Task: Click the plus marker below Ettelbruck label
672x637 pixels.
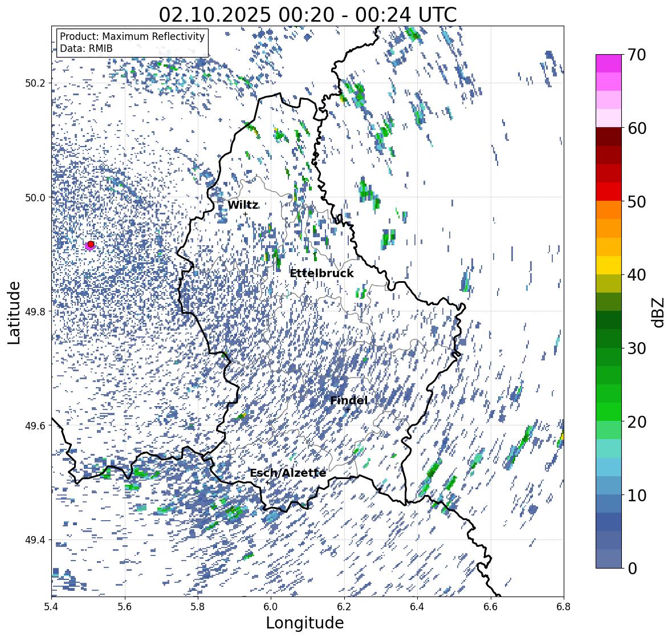Action: pyautogui.click(x=308, y=282)
